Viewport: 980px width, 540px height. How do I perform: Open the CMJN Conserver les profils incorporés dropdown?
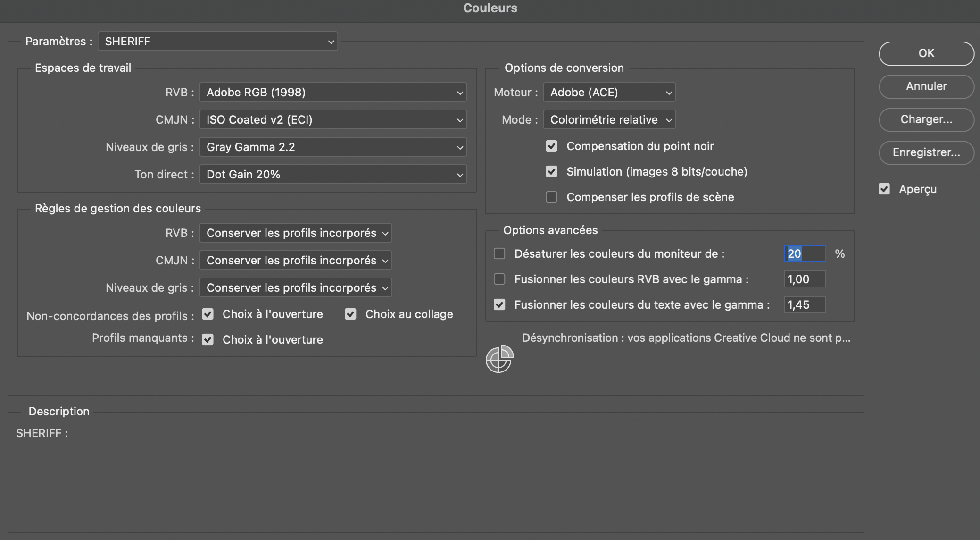[295, 260]
